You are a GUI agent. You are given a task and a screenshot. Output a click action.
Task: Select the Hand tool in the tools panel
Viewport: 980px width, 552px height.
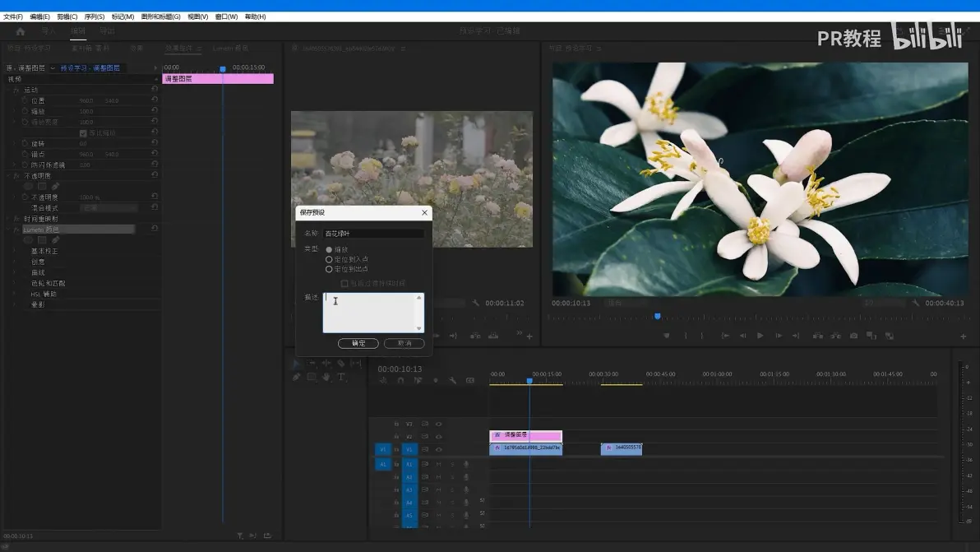[326, 377]
